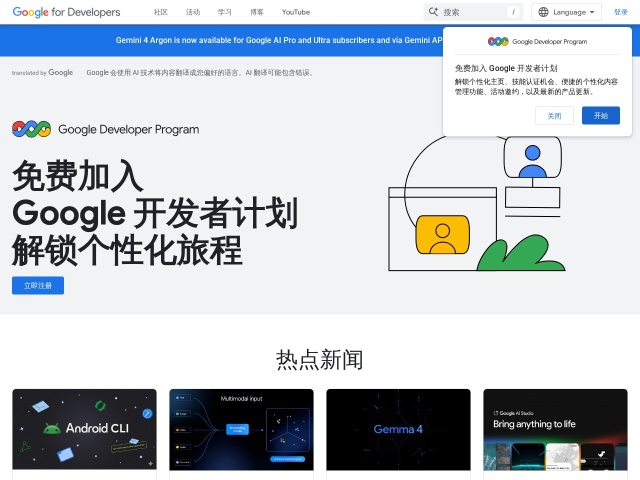Click the AI translation disclaimer text

coord(200,73)
